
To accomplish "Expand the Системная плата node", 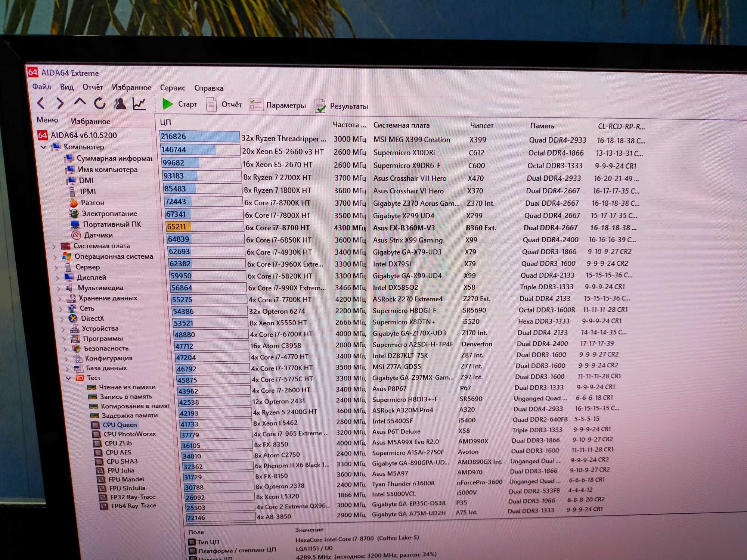I will pos(54,246).
